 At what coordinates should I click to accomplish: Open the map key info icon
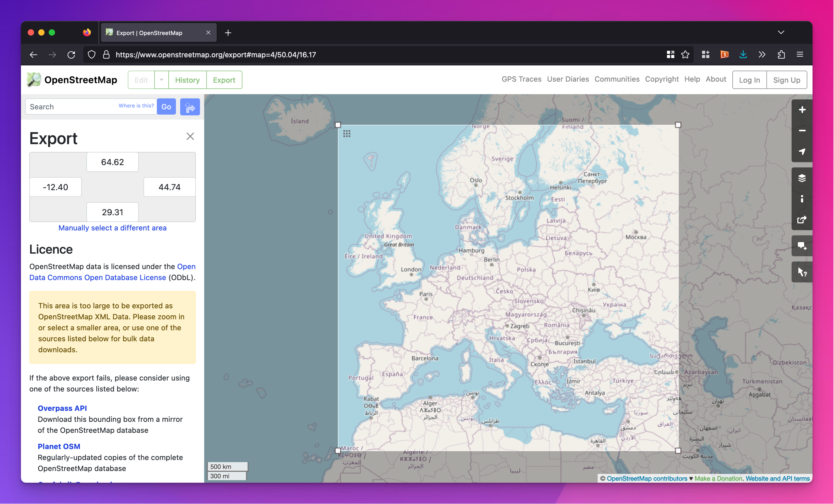coord(802,199)
